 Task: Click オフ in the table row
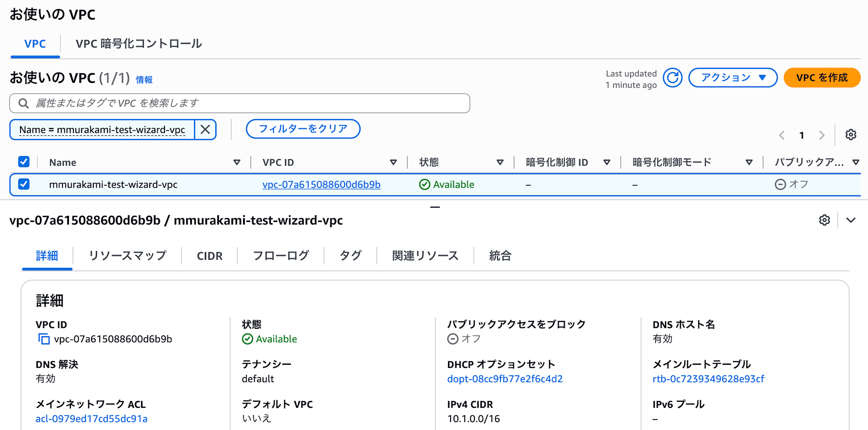792,184
